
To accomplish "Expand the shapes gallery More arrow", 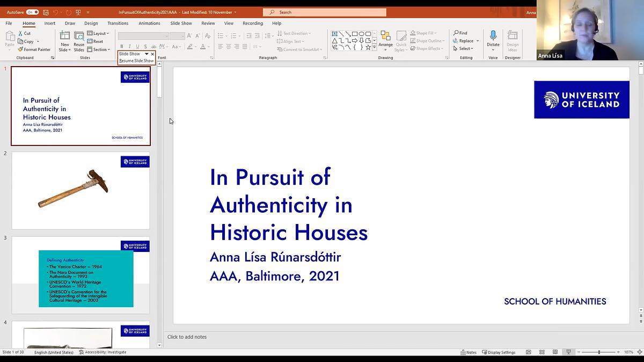I will point(374,48).
